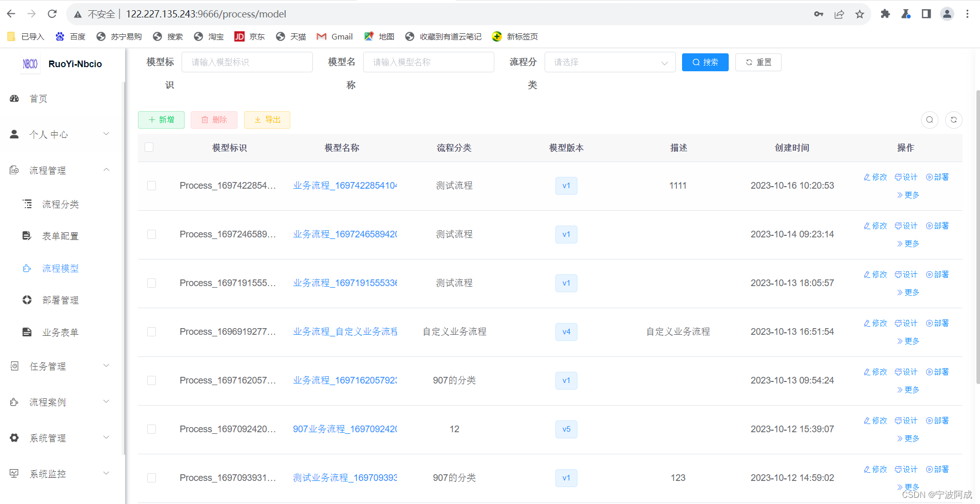Click the browser address bar URL
Screen dimensions: 980x504
[x=206, y=14]
